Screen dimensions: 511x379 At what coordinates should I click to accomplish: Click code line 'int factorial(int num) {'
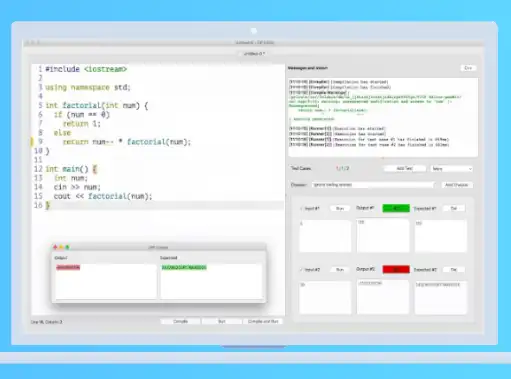97,105
